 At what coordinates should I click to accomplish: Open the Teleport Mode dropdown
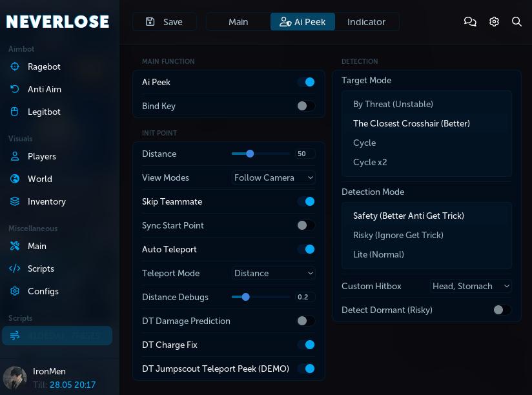[274, 273]
